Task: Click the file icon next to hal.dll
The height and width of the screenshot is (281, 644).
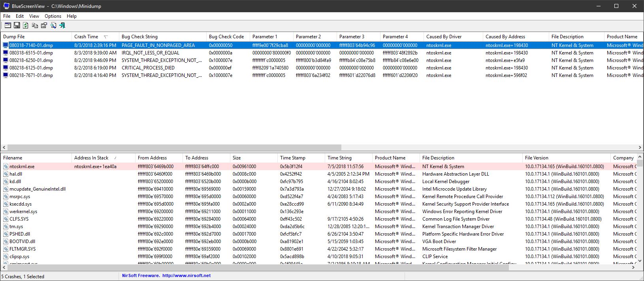Action: point(6,174)
